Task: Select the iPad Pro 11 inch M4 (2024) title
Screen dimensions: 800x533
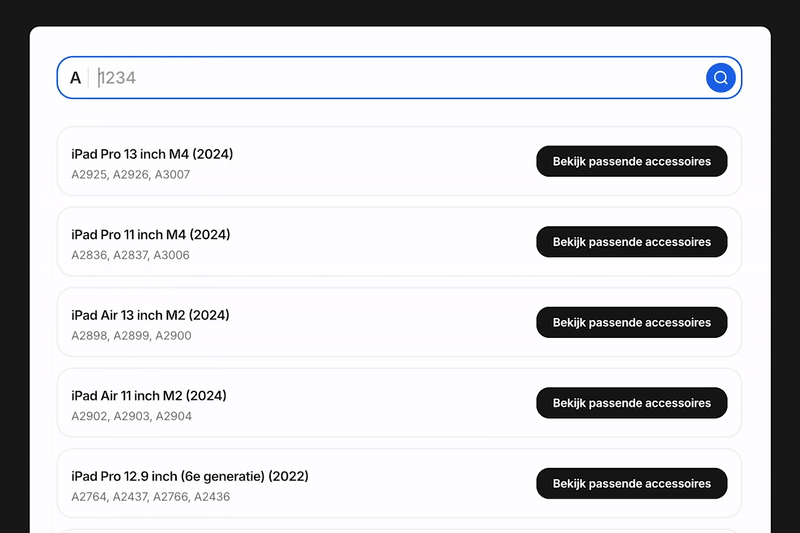Action: coord(151,235)
